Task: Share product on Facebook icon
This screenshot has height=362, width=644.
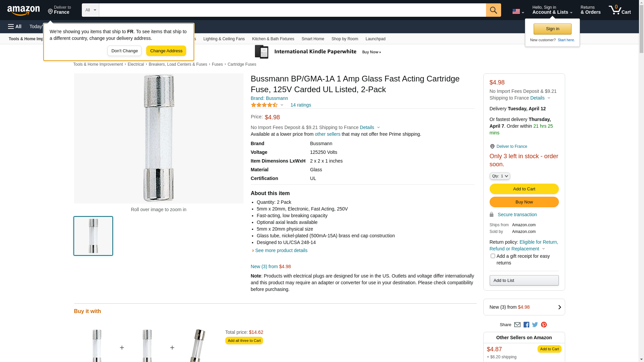Action: (526, 324)
